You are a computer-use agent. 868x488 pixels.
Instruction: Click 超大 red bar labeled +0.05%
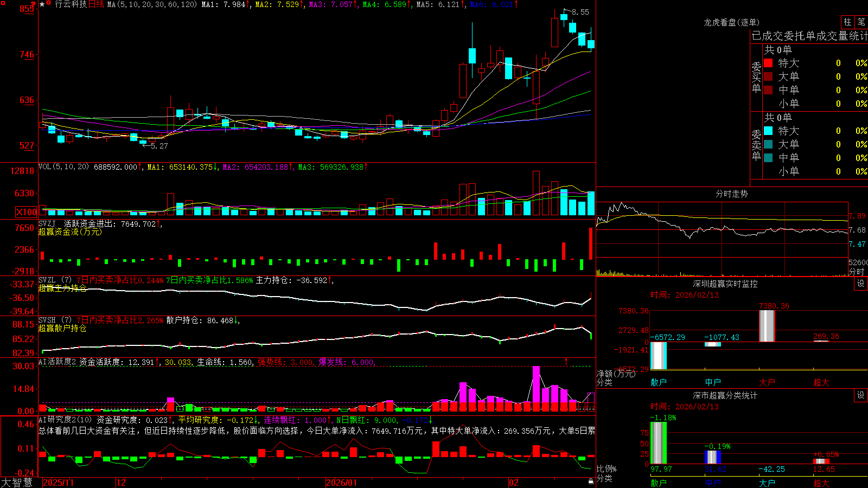(821, 461)
